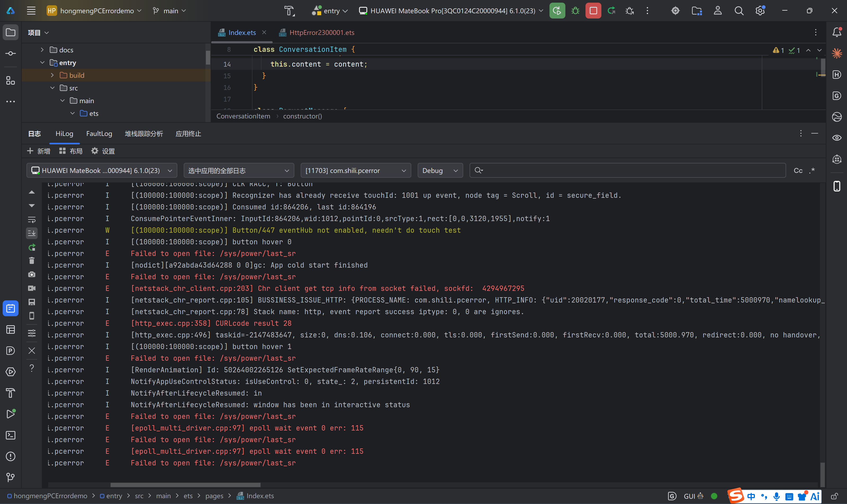The height and width of the screenshot is (504, 847).
Task: Jump up in the log with up arrow
Action: (31, 192)
